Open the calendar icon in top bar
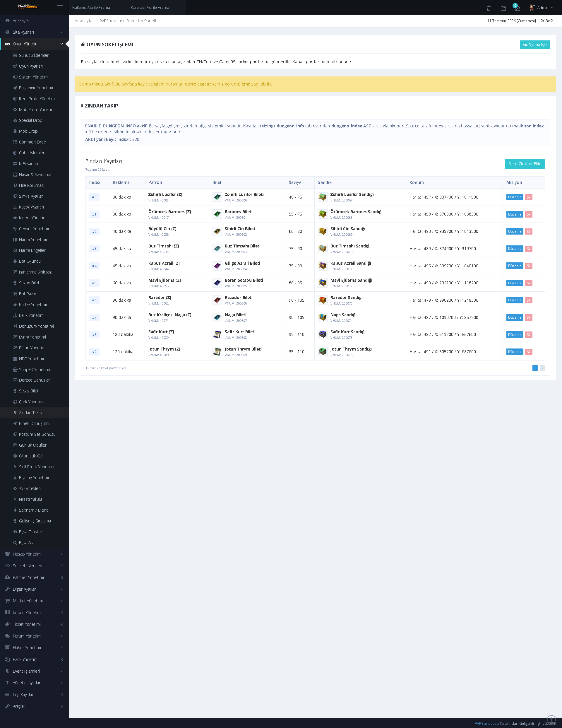Image resolution: width=562 pixels, height=728 pixels. tap(503, 8)
